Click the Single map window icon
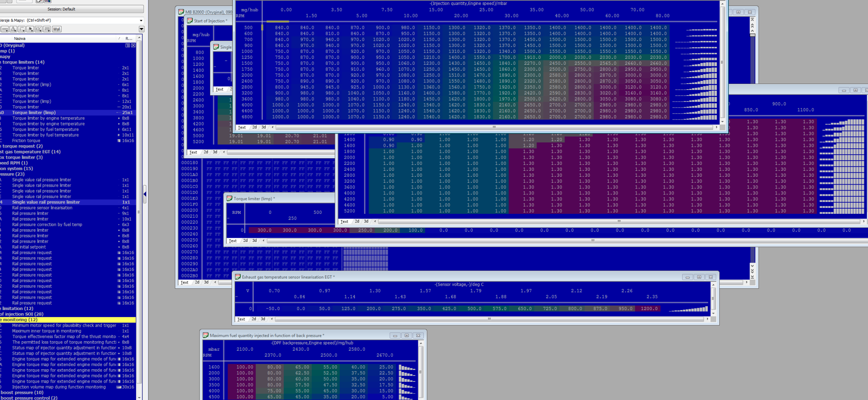This screenshot has width=868, height=400. coord(216,47)
